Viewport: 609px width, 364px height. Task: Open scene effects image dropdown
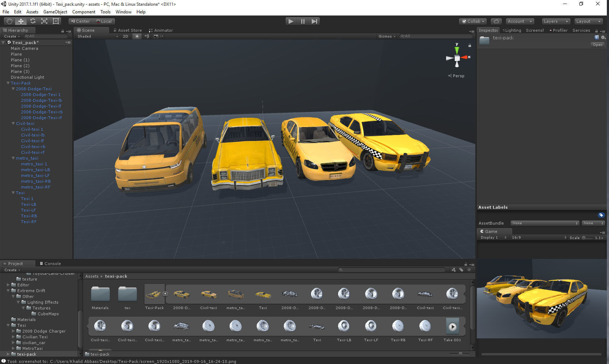(x=158, y=36)
